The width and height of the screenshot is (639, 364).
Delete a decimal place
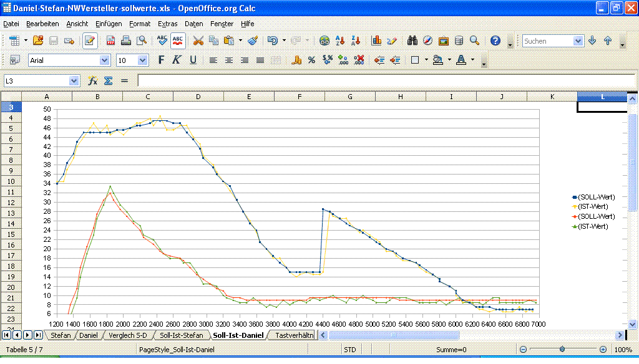(x=359, y=60)
